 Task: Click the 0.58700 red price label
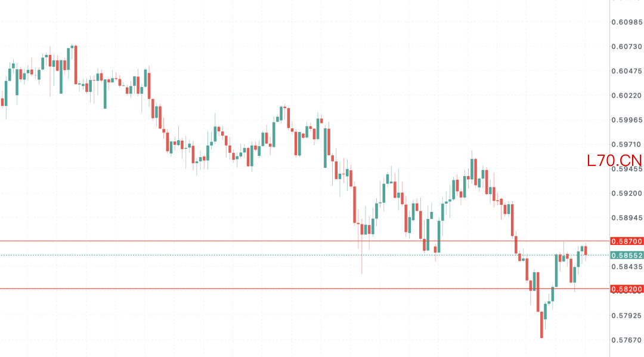(627, 241)
